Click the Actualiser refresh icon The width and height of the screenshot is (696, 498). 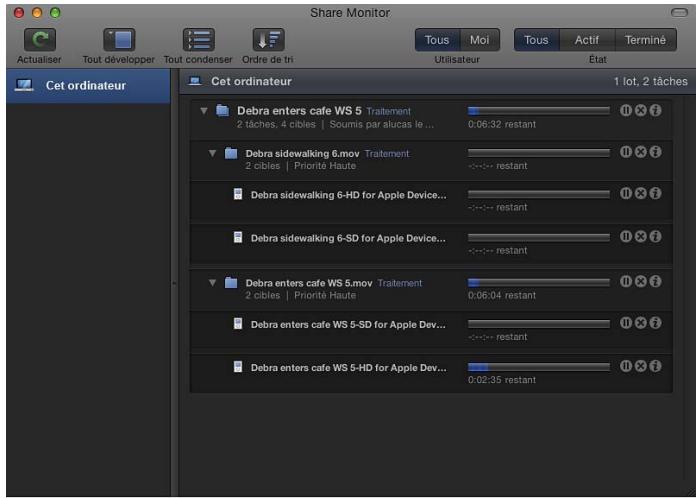(x=40, y=40)
